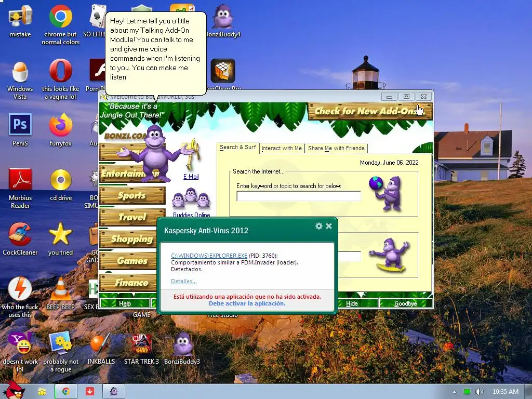Switch to Chrome in the taskbar
The width and height of the screenshot is (532, 399).
click(x=66, y=392)
